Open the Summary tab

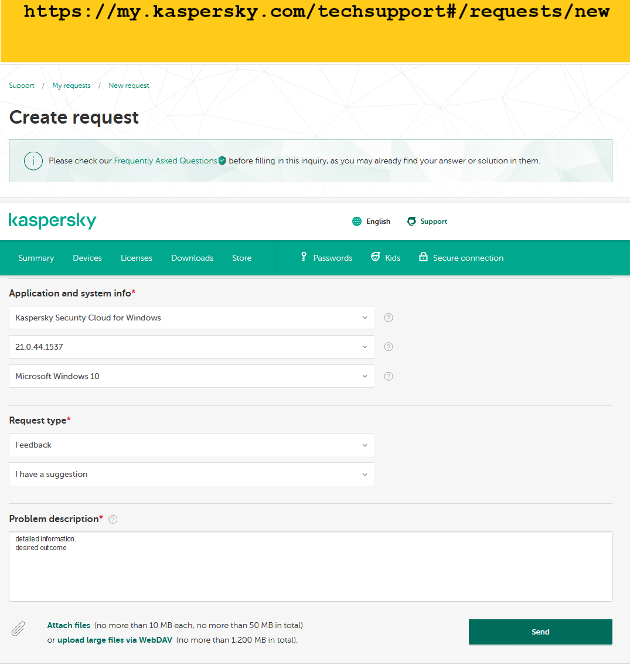pyautogui.click(x=36, y=258)
